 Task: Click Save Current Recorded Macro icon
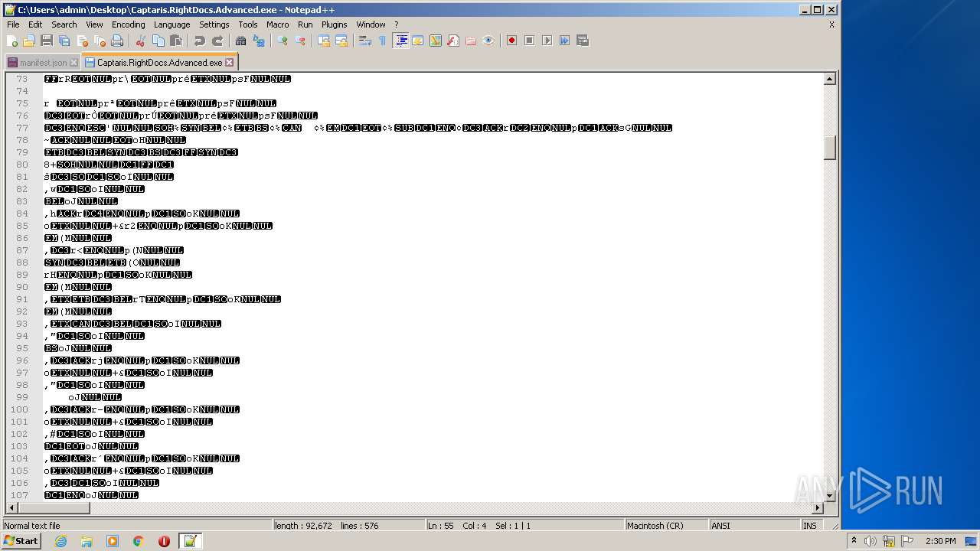[x=582, y=41]
